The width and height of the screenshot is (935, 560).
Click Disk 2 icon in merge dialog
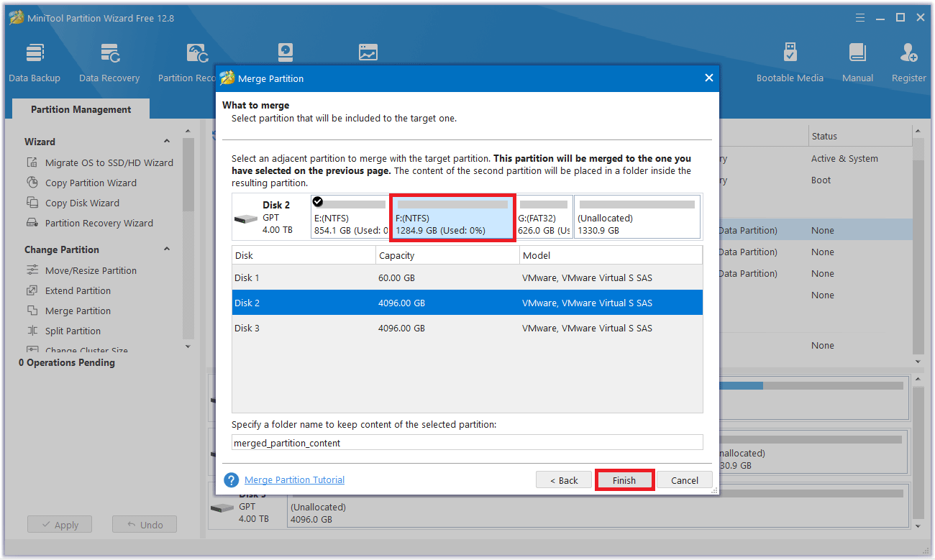point(246,218)
